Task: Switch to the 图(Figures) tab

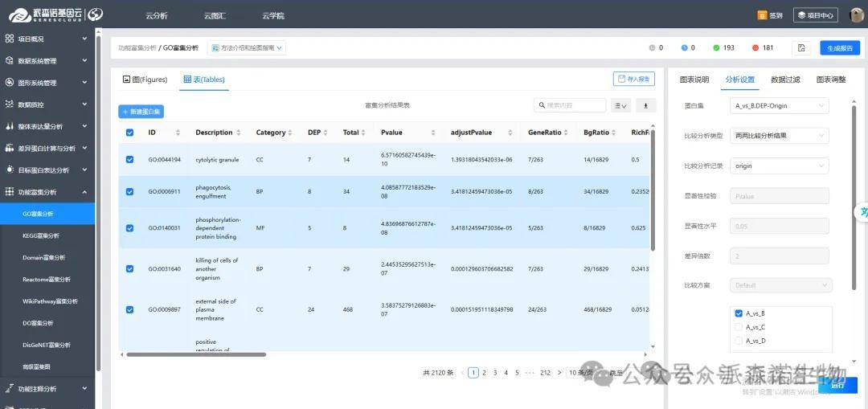Action: [x=145, y=80]
